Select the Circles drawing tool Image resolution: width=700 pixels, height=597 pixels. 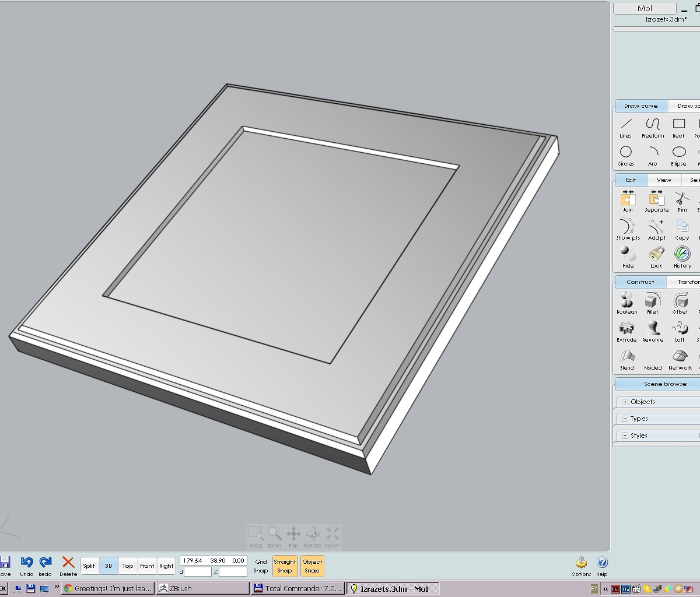pos(626,156)
